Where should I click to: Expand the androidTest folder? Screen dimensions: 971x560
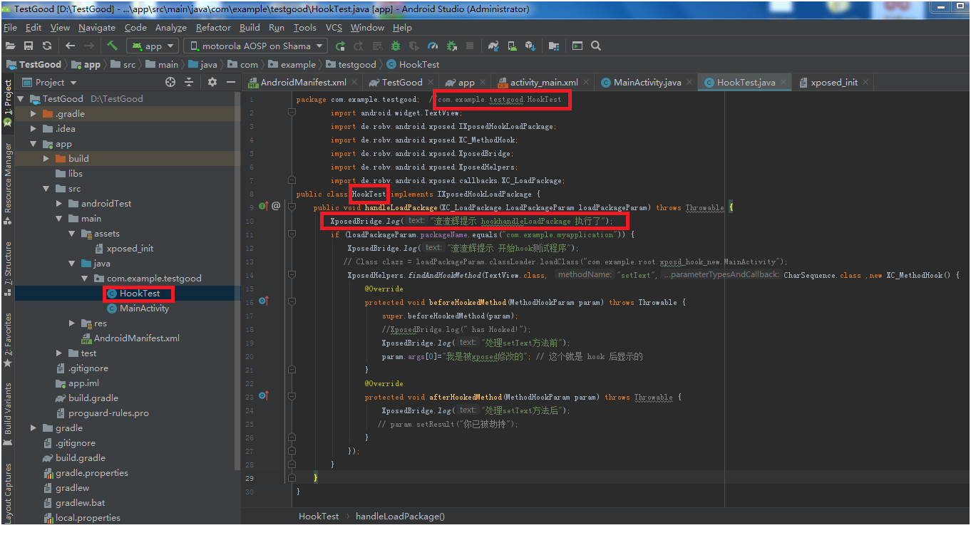(59, 203)
